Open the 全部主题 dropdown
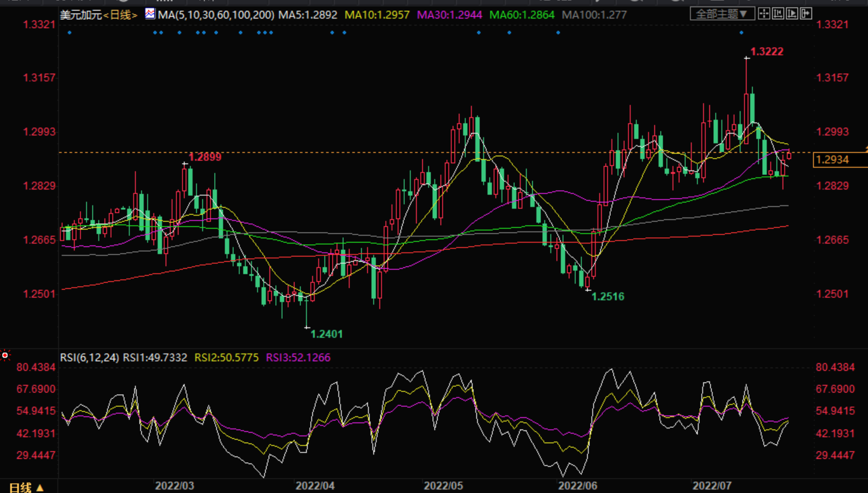868x493 pixels. pos(722,13)
